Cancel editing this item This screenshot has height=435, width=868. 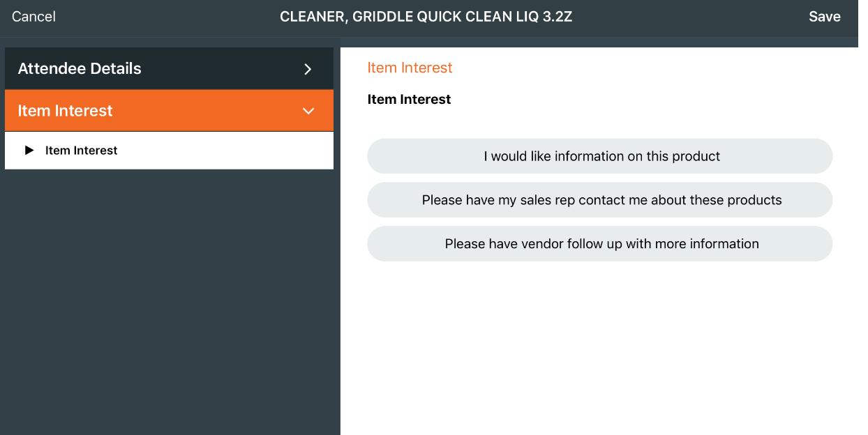coord(33,17)
